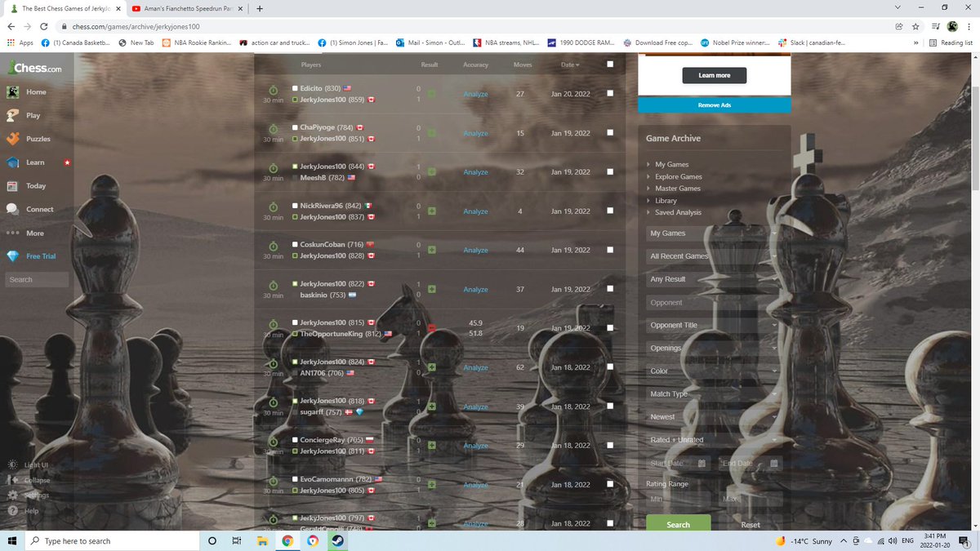
Task: Open the Color dropdown
Action: tap(714, 371)
